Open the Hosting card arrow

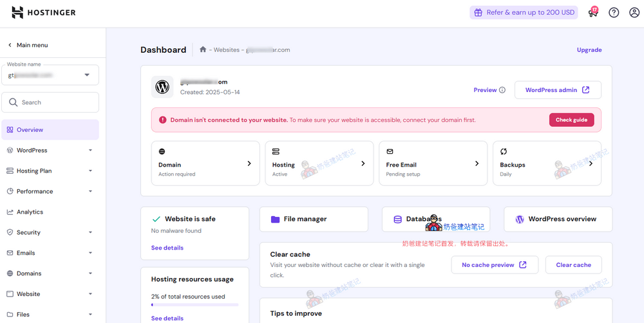coord(363,163)
